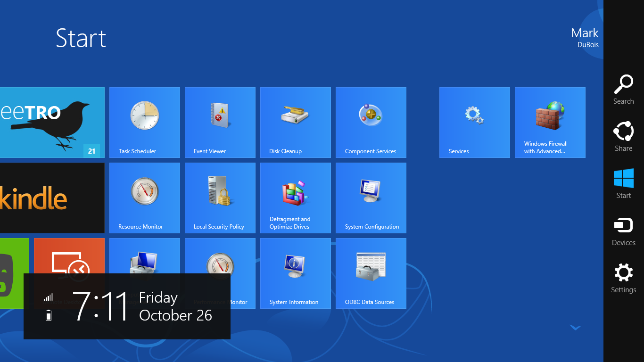The height and width of the screenshot is (362, 644).
Task: Launch the Services tile with gears
Action: 475,123
